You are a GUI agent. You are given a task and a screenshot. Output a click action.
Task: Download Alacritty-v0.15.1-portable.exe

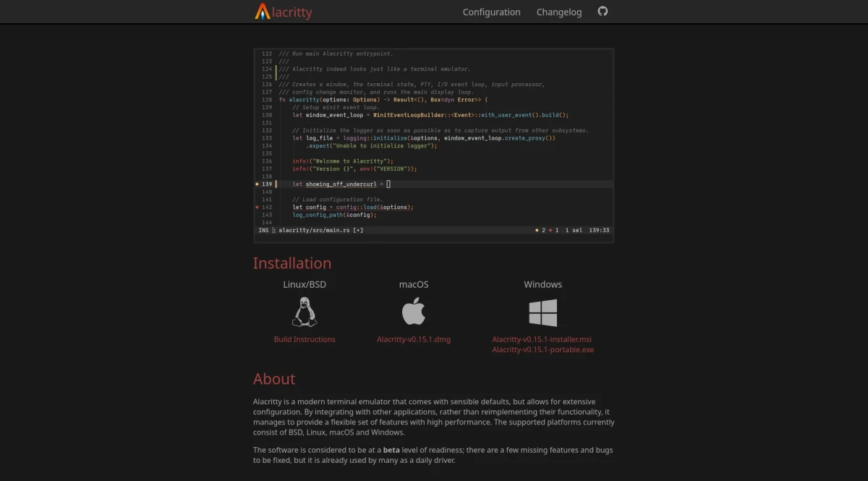(x=542, y=349)
